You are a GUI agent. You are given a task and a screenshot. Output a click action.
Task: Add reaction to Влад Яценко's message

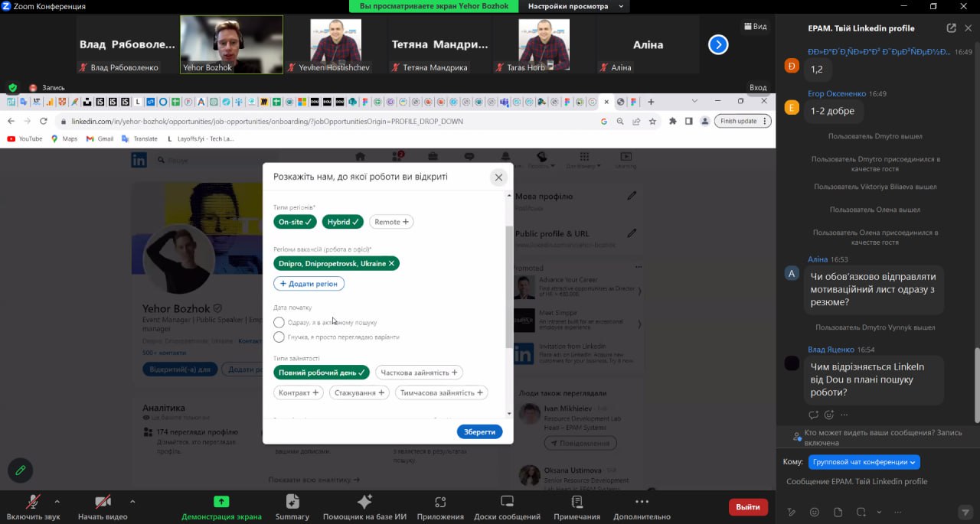tap(829, 415)
